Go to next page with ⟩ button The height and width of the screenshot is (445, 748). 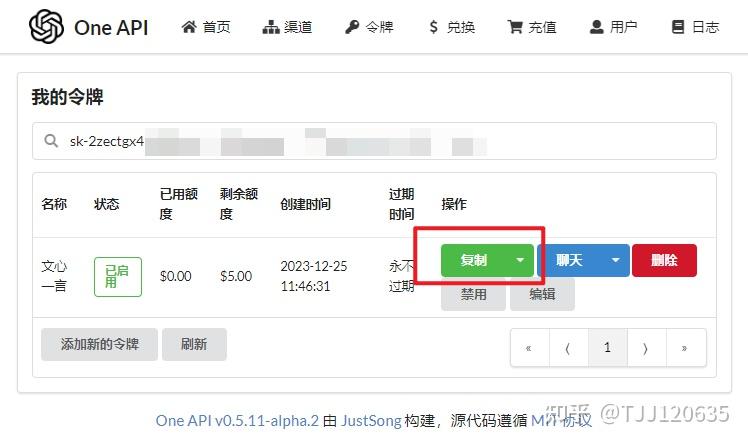(646, 348)
